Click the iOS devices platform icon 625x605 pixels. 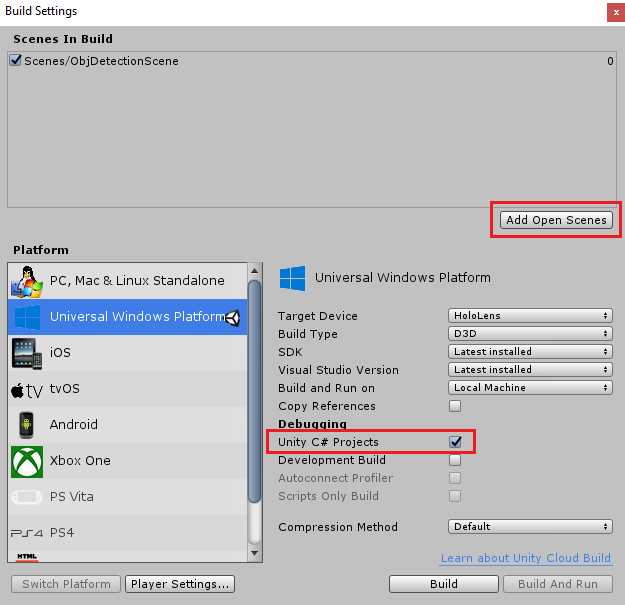coord(27,354)
